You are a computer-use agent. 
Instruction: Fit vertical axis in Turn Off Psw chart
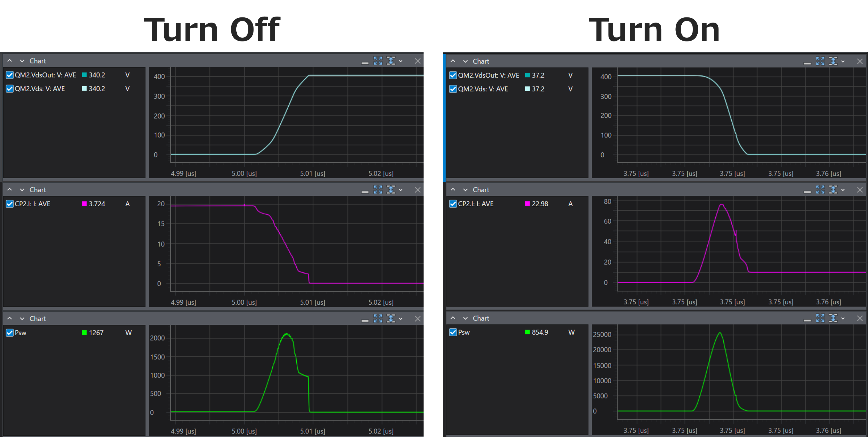[390, 318]
